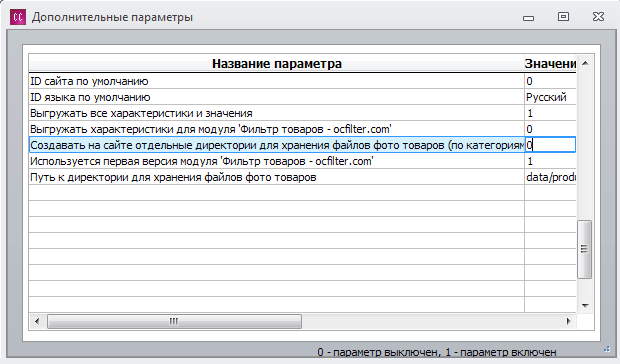This screenshot has width=620, height=364.
Task: Click the Значение column header
Action: coord(550,64)
